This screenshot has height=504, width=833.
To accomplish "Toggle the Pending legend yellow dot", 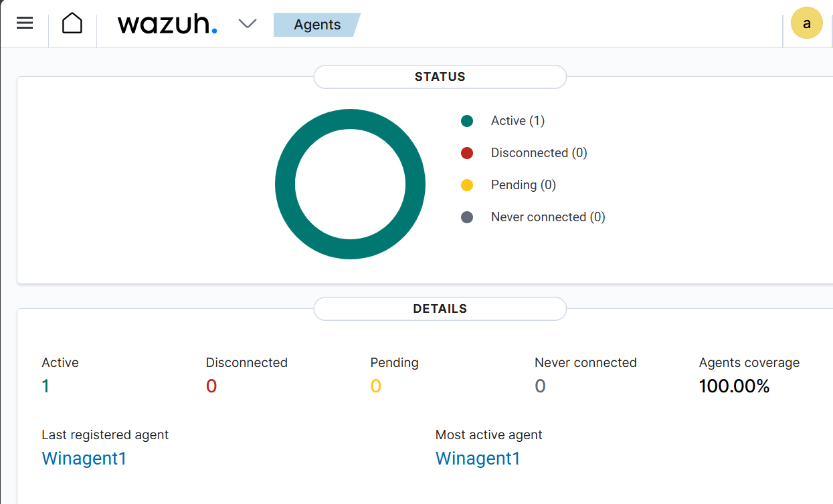I will coord(467,185).
